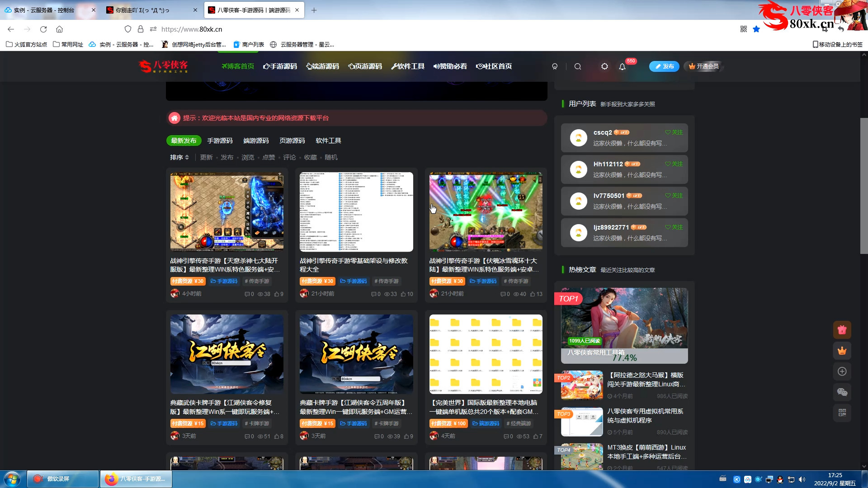Select the 最新发布 tab
868x488 pixels.
(184, 141)
